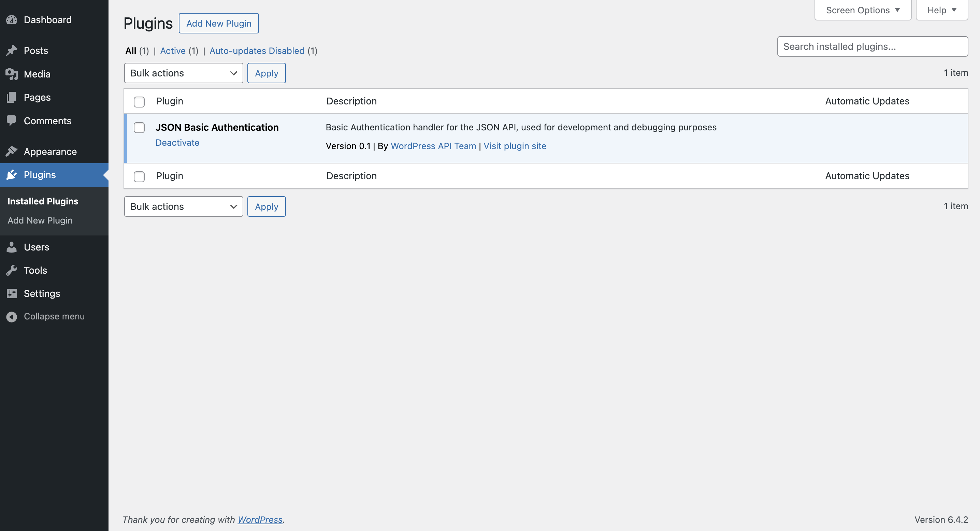The height and width of the screenshot is (531, 980).
Task: Open the Media menu
Action: point(54,74)
